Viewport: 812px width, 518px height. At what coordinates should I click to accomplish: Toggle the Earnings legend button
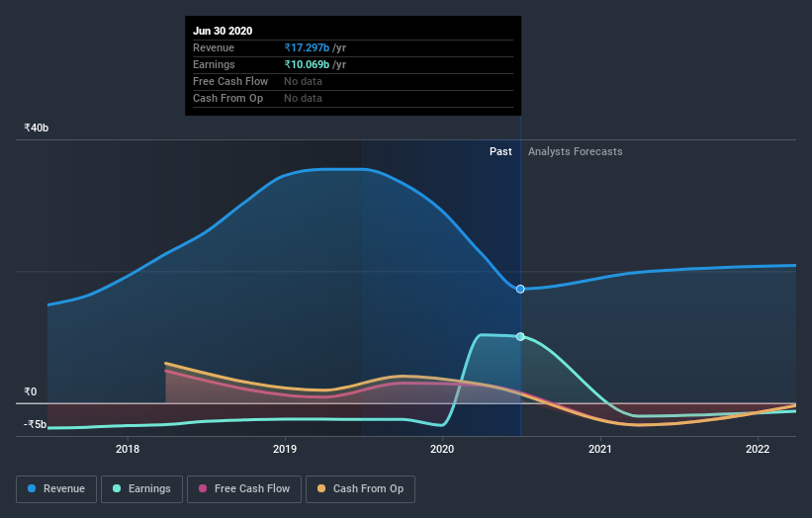coord(141,489)
